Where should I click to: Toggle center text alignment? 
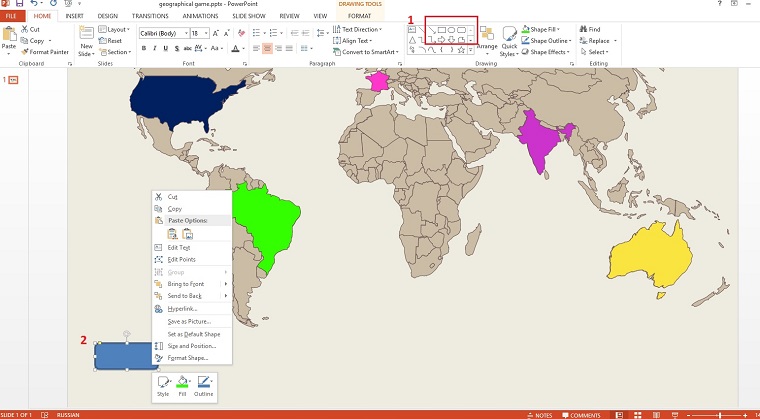(x=268, y=48)
